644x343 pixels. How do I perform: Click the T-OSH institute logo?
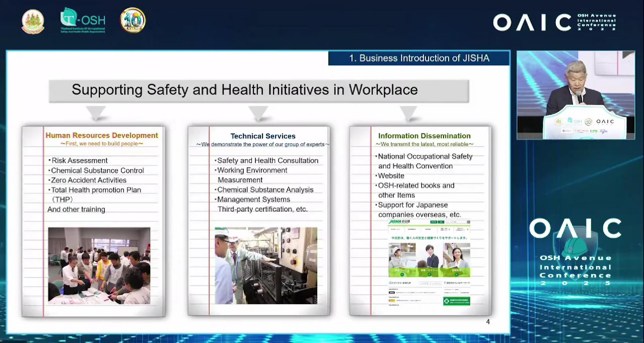pyautogui.click(x=83, y=20)
